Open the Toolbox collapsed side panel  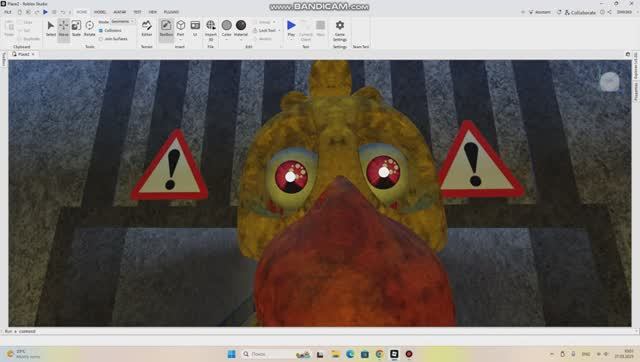coord(4,60)
